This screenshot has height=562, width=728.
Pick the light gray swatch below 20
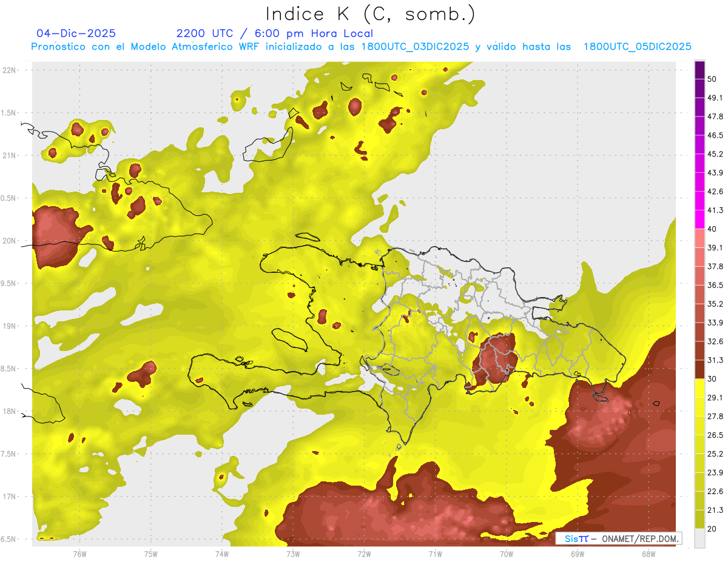click(699, 538)
